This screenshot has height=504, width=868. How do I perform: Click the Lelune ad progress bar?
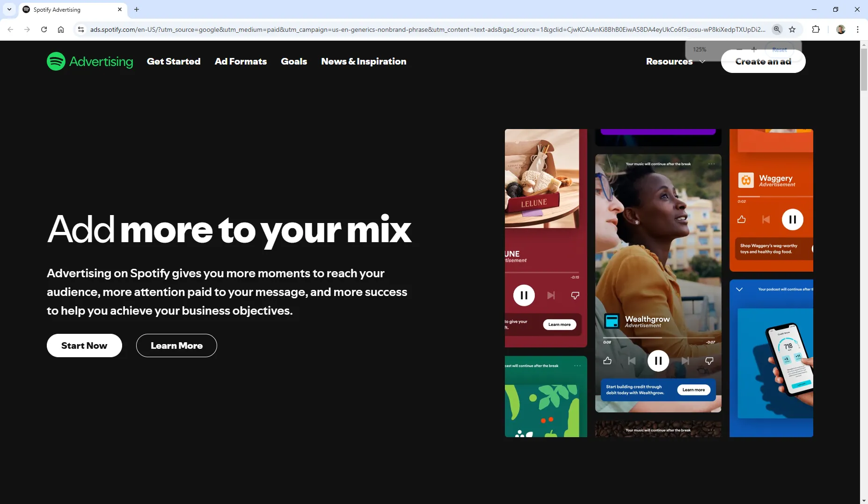542,272
